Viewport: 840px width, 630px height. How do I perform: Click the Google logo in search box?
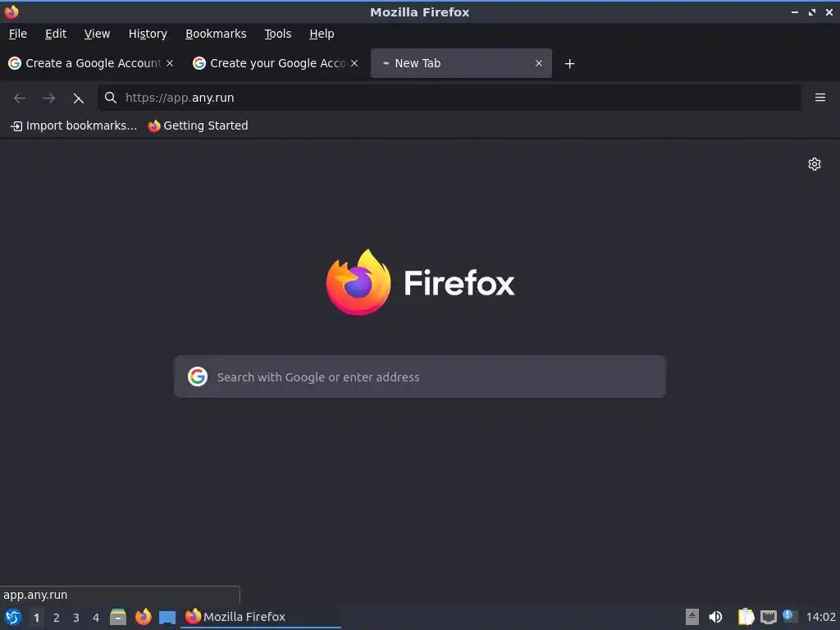coord(198,377)
